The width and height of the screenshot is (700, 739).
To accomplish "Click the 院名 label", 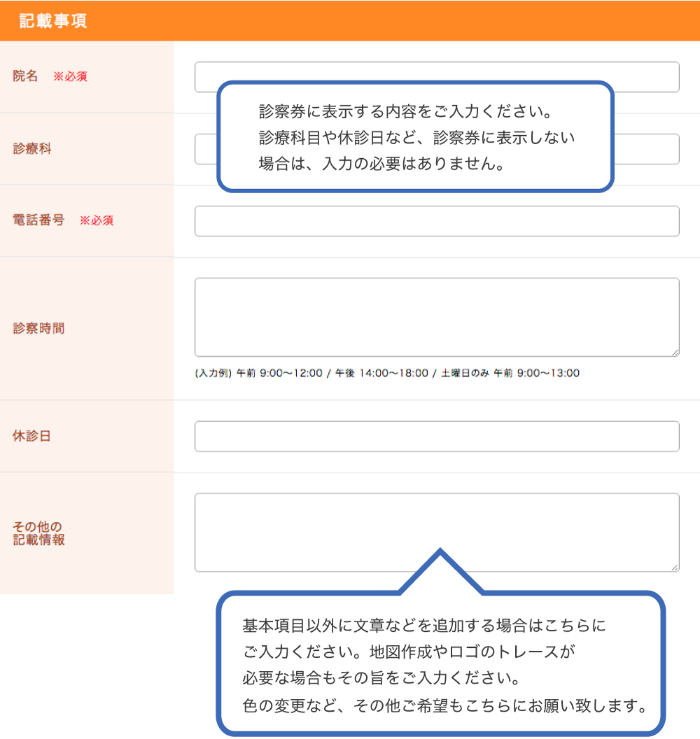I will [x=25, y=76].
